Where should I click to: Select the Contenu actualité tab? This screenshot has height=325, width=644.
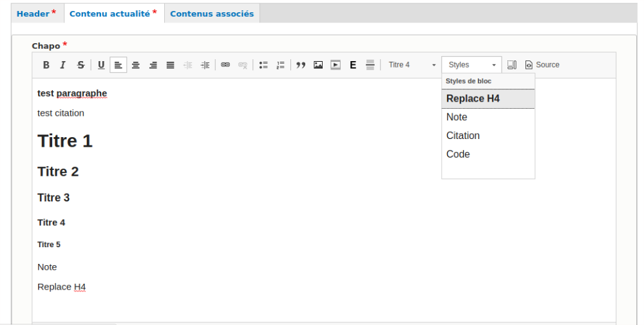(x=113, y=14)
